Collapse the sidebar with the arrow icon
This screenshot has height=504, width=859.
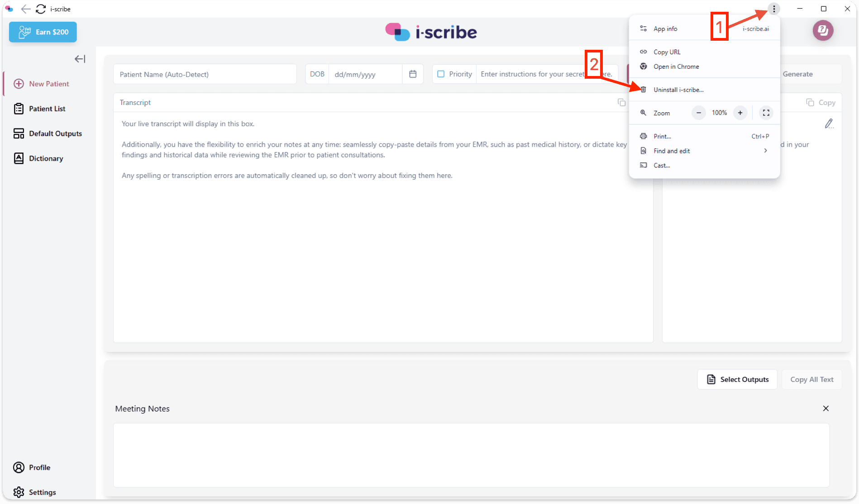point(80,59)
